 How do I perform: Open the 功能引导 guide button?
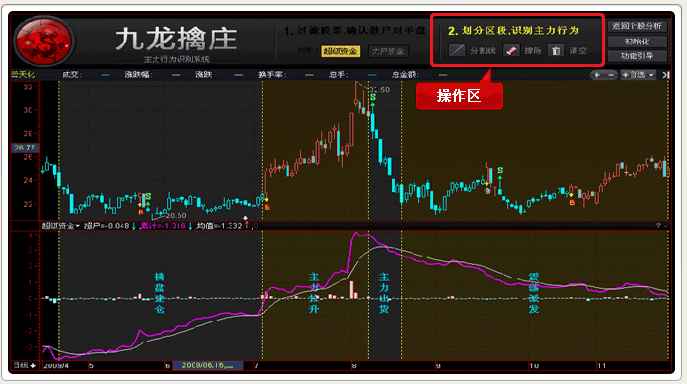(x=637, y=56)
